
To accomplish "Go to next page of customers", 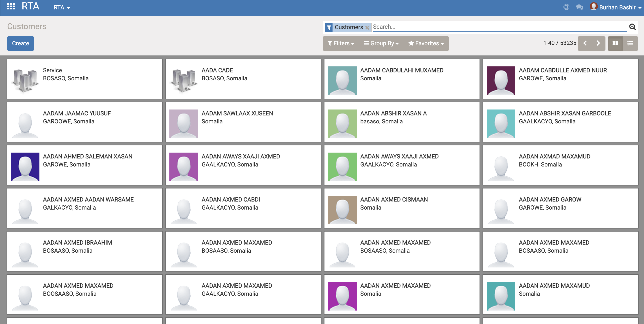I will [598, 43].
